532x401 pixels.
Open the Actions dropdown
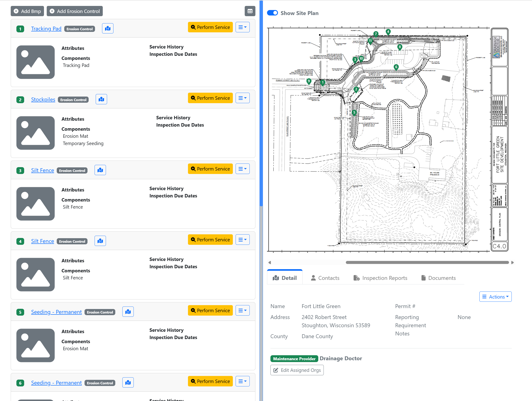click(x=495, y=297)
